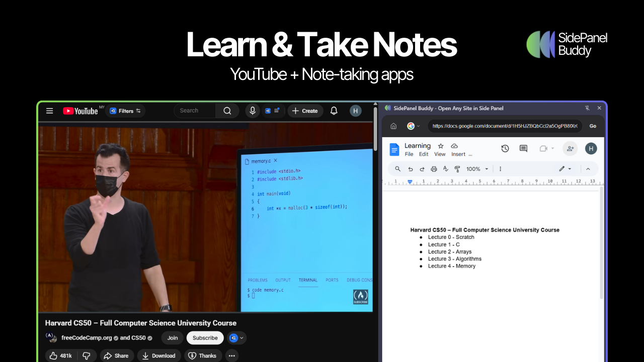Open the editing mode pencil dropdown
Viewport: 644px width, 362px height.
565,169
